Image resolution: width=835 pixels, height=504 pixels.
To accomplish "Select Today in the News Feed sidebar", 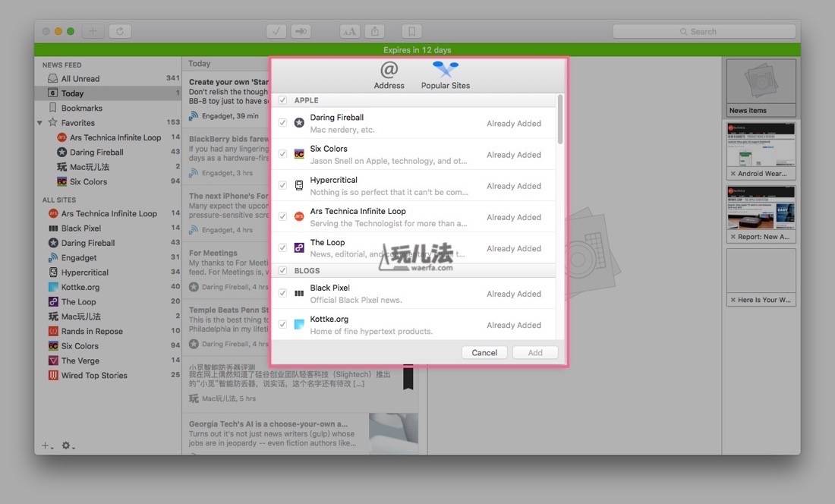I will coord(108,93).
